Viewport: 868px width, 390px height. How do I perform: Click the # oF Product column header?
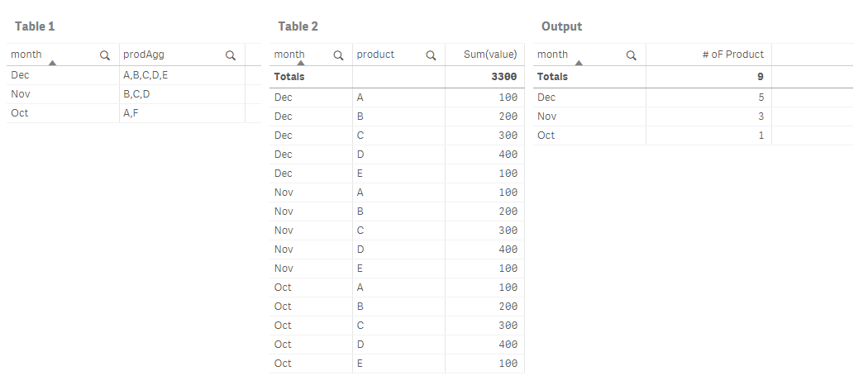click(733, 55)
